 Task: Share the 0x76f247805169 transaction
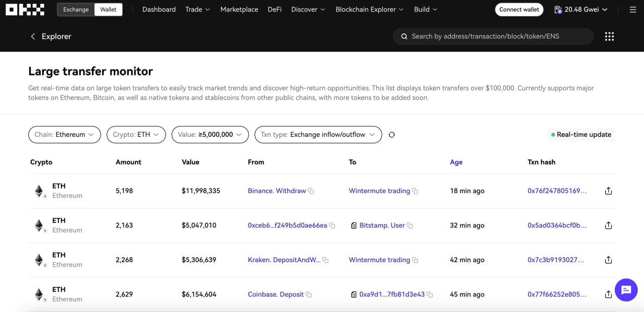(x=608, y=191)
